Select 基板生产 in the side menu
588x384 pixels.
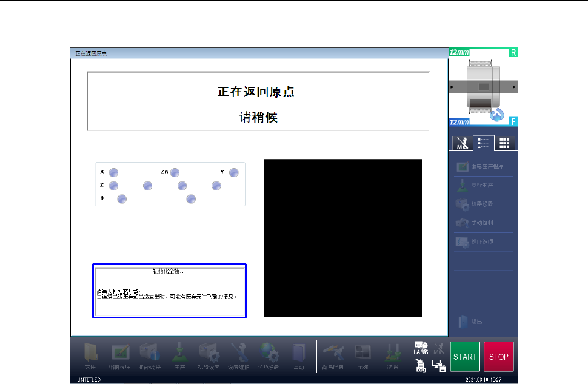point(483,185)
